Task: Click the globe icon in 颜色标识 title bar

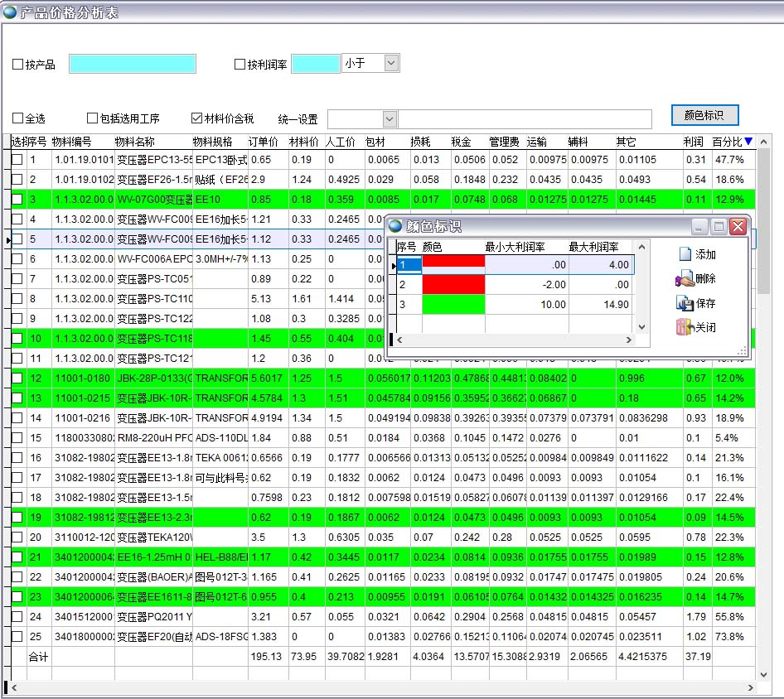Action: pos(395,226)
